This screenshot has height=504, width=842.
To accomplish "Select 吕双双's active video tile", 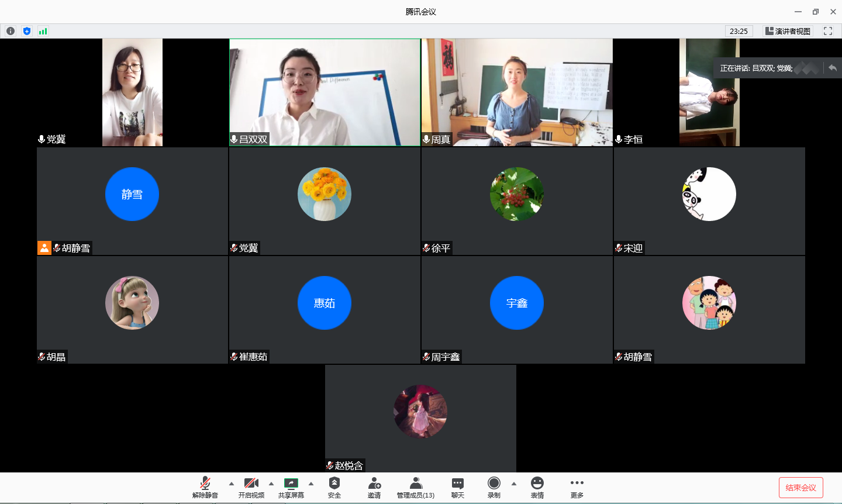I will point(325,92).
